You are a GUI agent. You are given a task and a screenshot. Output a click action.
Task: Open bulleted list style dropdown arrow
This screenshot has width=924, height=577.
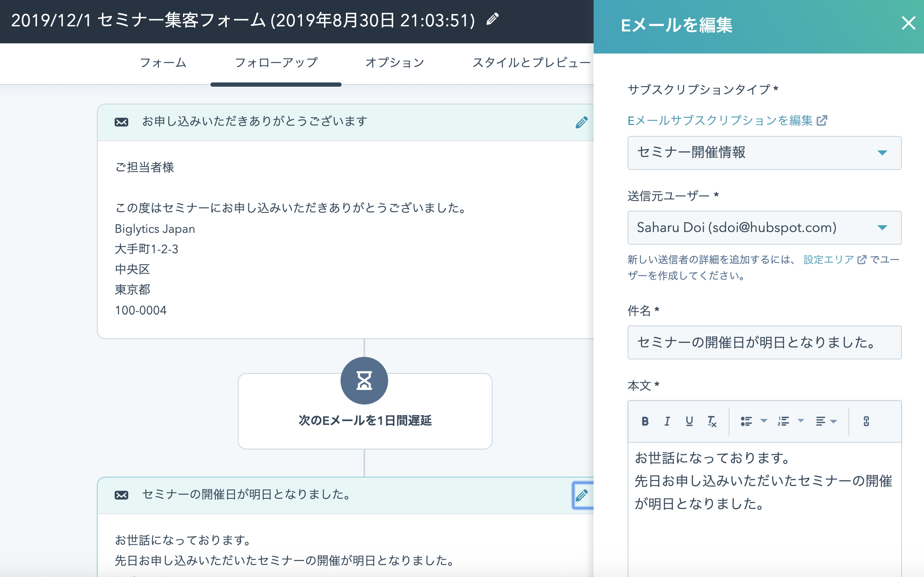click(763, 421)
